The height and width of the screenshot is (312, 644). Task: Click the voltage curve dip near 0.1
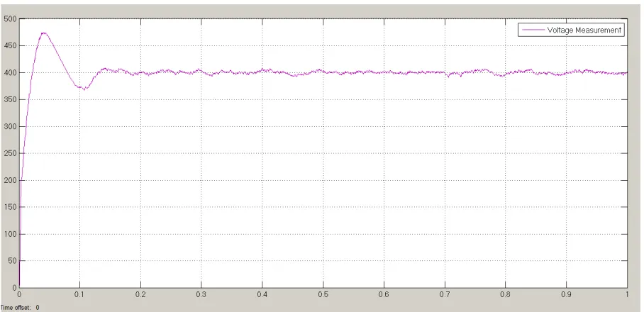coord(84,88)
